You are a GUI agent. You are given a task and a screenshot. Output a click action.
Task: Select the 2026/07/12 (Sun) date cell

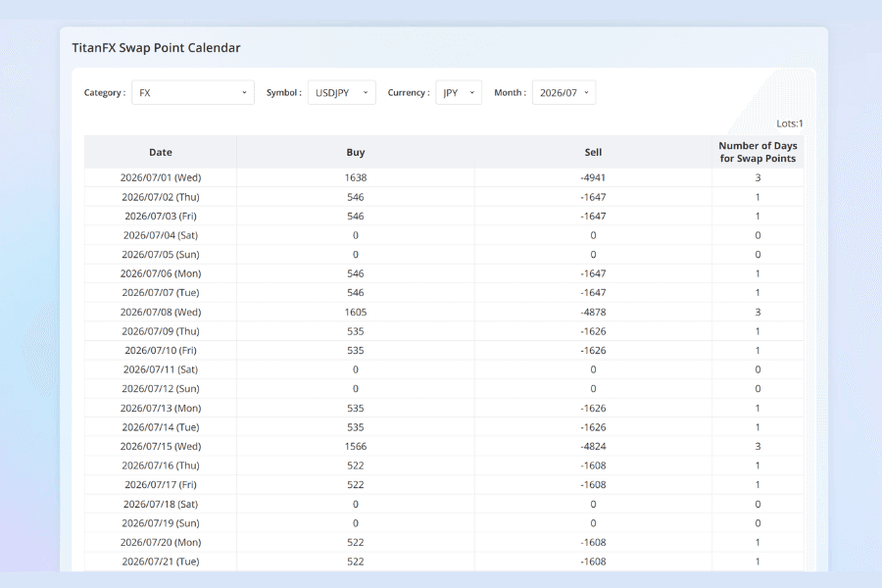[x=161, y=389]
